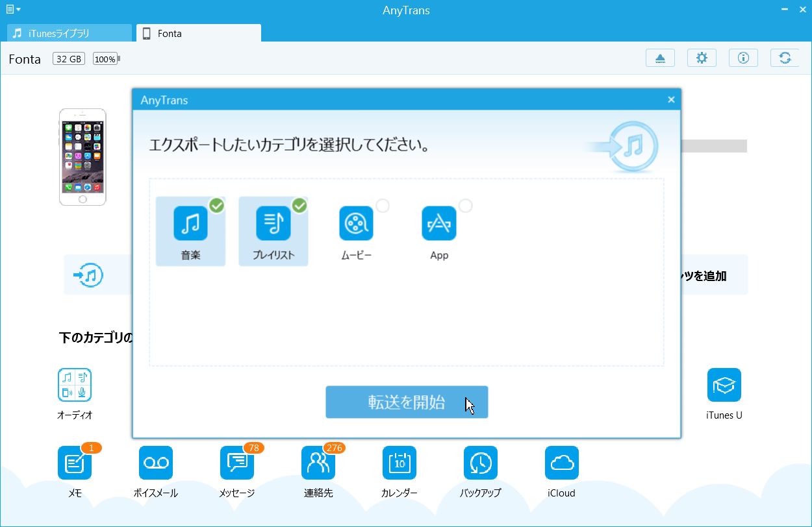Open the 連絡先 contacts icon
Image resolution: width=812 pixels, height=527 pixels.
318,463
